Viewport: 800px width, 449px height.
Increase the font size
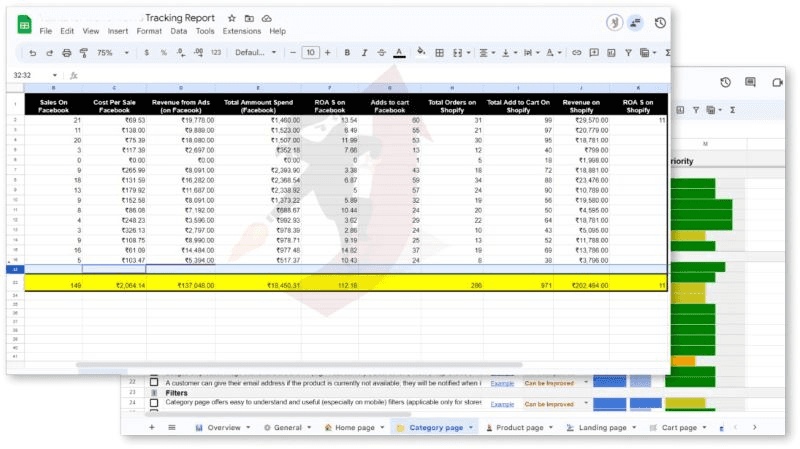coord(328,53)
